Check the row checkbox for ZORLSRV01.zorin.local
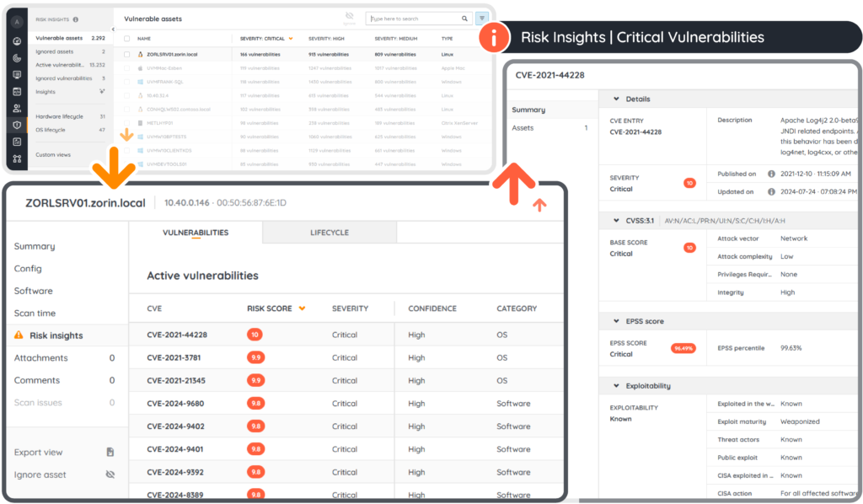Screen dimensions: 863x504 pos(126,54)
